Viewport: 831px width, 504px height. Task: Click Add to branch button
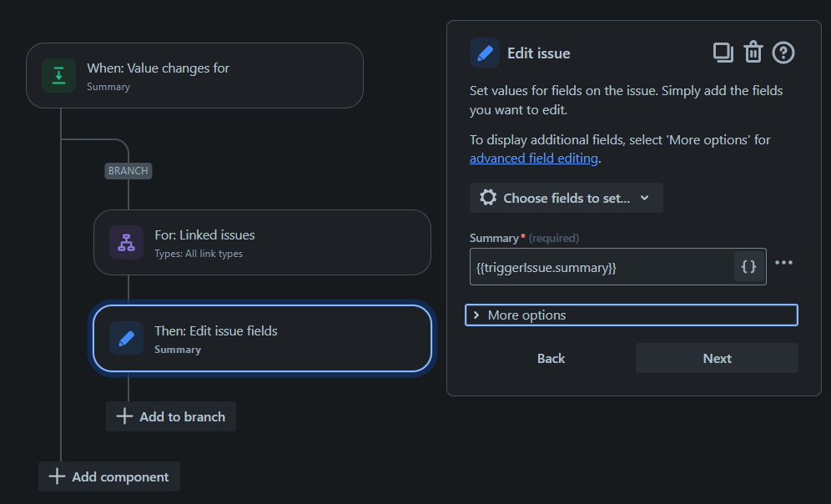point(171,416)
